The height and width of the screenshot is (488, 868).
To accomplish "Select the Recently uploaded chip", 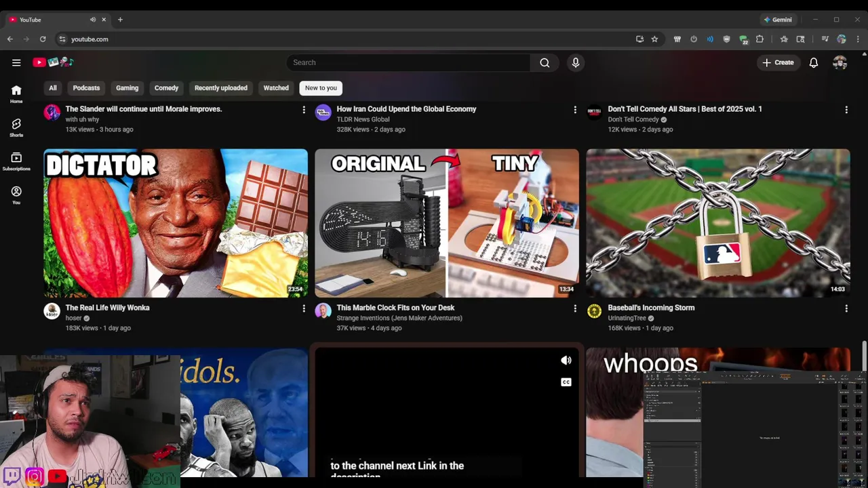I will [221, 88].
